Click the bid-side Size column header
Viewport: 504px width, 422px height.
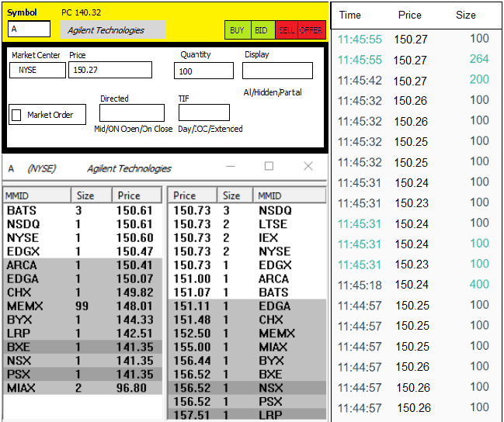tap(92, 195)
